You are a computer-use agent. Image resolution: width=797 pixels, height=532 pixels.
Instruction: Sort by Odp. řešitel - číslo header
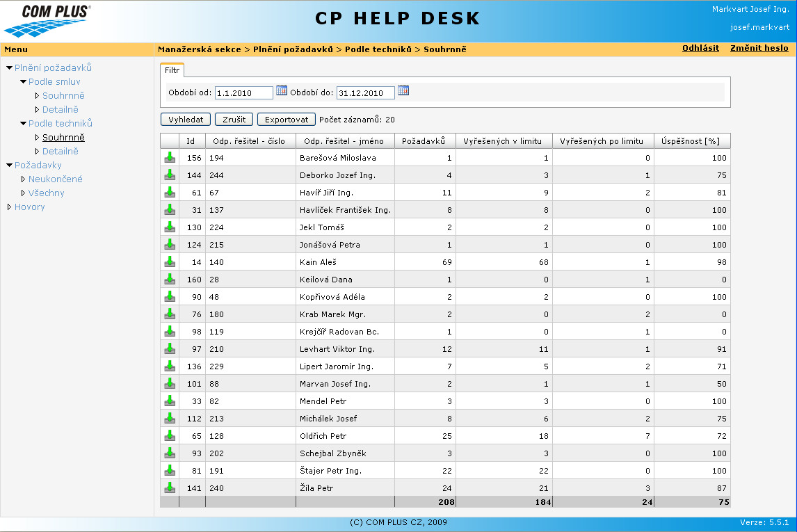250,140
